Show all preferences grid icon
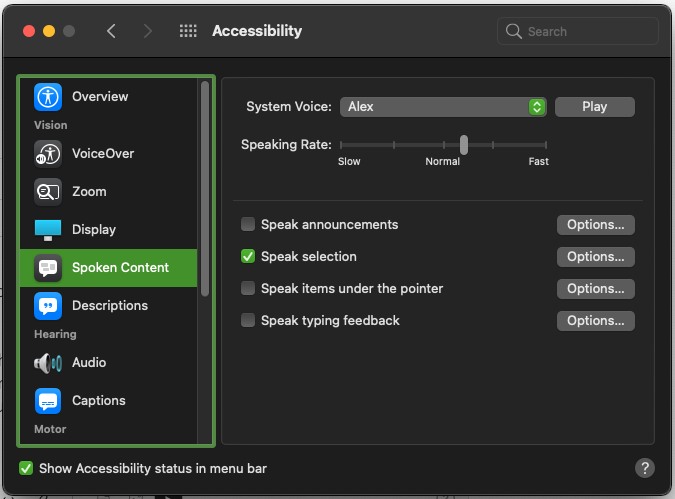Screen dimensions: 675x499 coord(188,31)
